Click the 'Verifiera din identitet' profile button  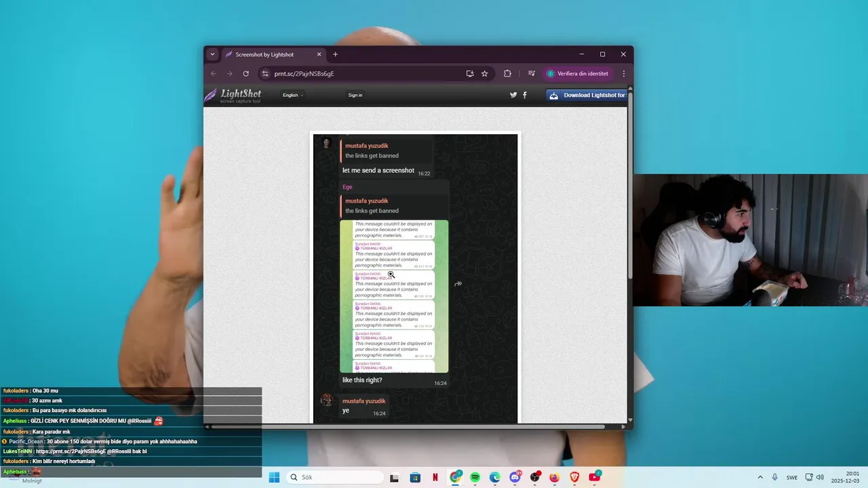click(x=578, y=73)
